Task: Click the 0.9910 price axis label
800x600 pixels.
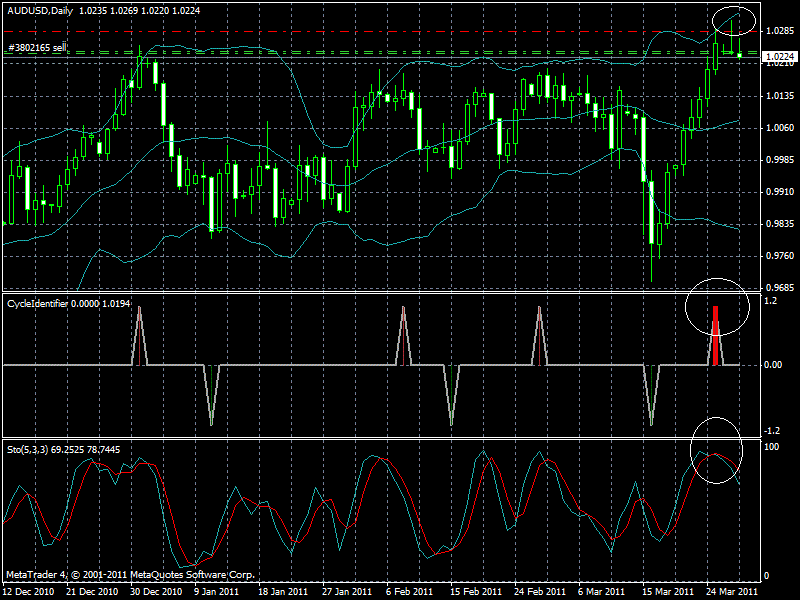Action: pyautogui.click(x=780, y=192)
